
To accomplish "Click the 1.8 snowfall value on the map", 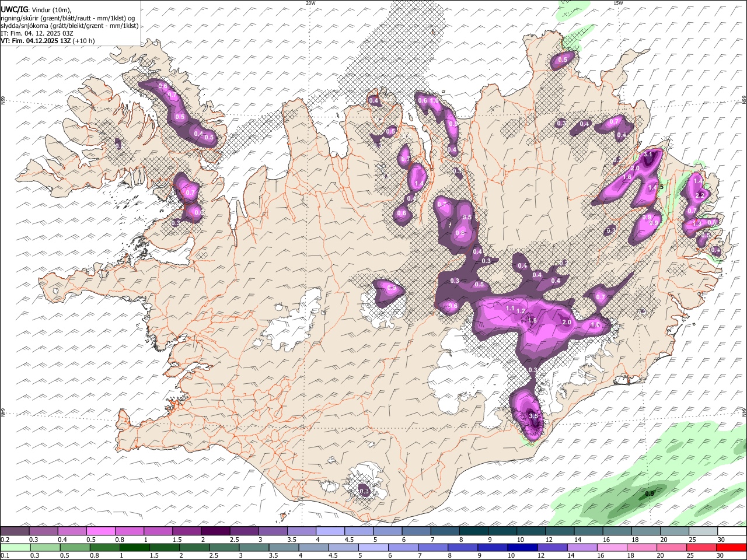I will (x=532, y=320).
